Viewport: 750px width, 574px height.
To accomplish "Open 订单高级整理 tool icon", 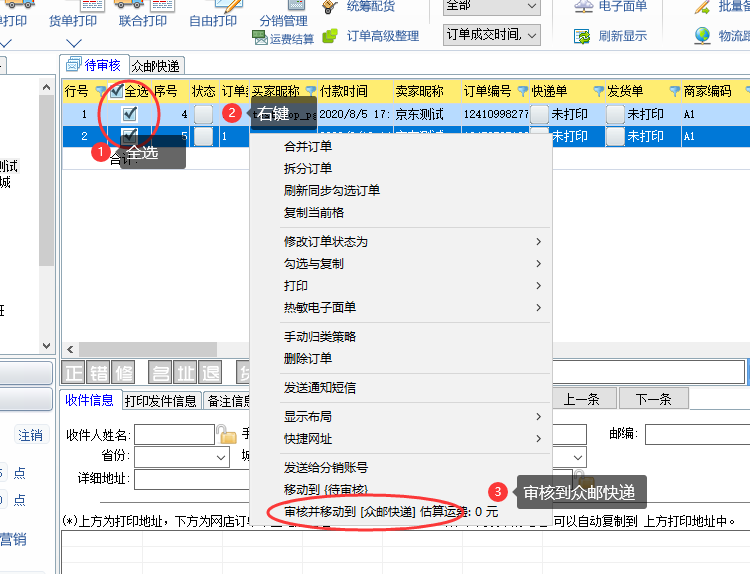I will point(330,36).
